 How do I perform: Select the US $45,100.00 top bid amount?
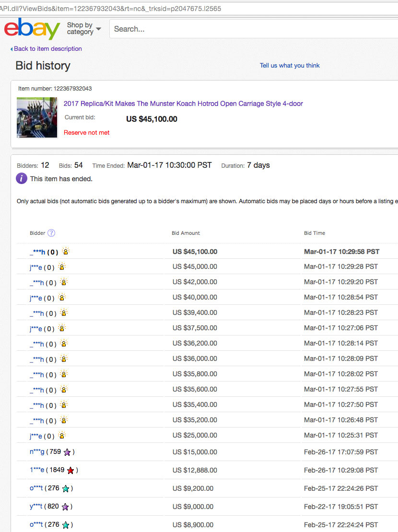[195, 252]
